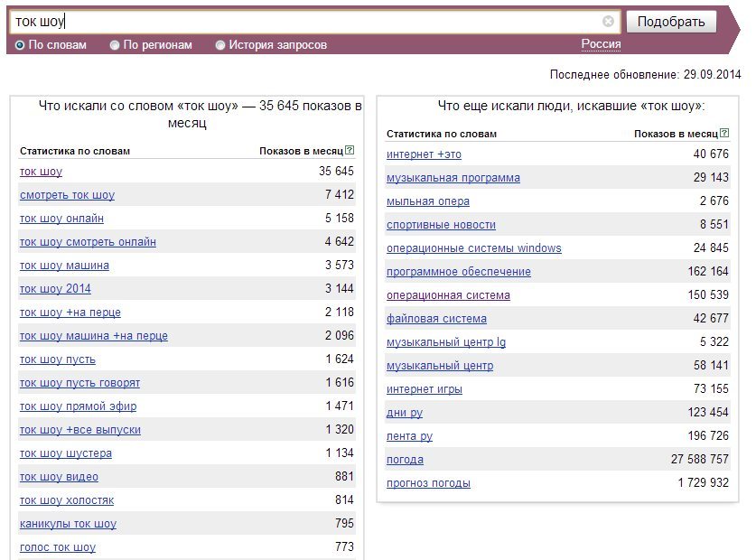Screen dimensions: 756x560
Task: Open help icon beside right 'Показов в месяц'
Action: [x=724, y=133]
